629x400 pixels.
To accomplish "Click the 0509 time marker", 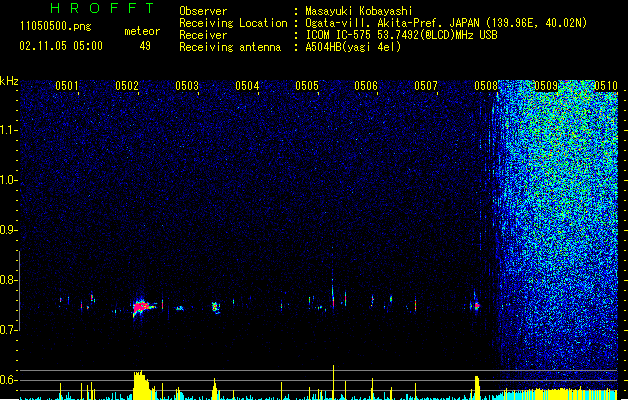I will coord(546,86).
